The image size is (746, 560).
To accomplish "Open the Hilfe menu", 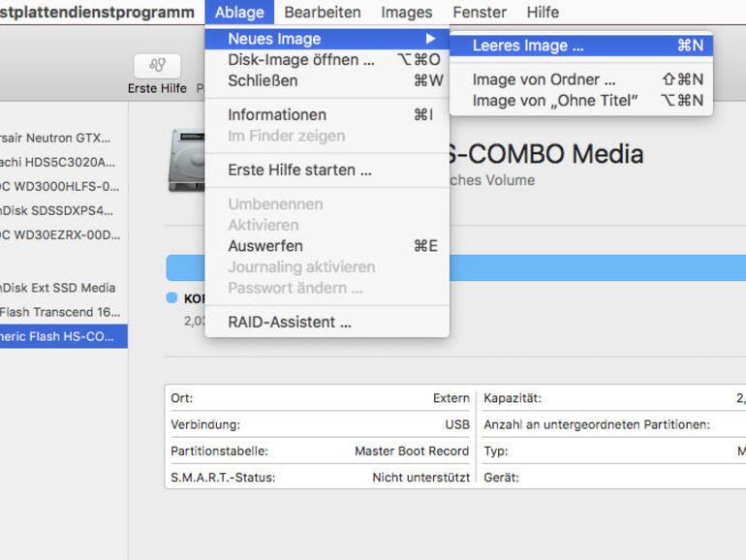I will (543, 12).
